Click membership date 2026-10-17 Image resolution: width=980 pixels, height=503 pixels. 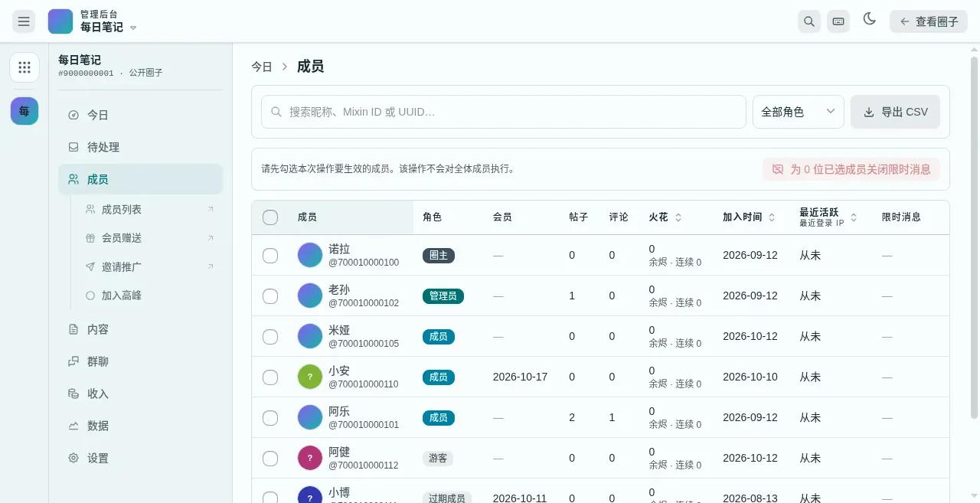[520, 377]
